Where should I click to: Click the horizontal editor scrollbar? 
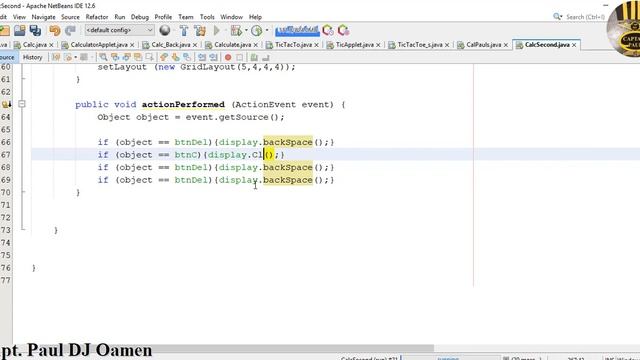pos(222,348)
